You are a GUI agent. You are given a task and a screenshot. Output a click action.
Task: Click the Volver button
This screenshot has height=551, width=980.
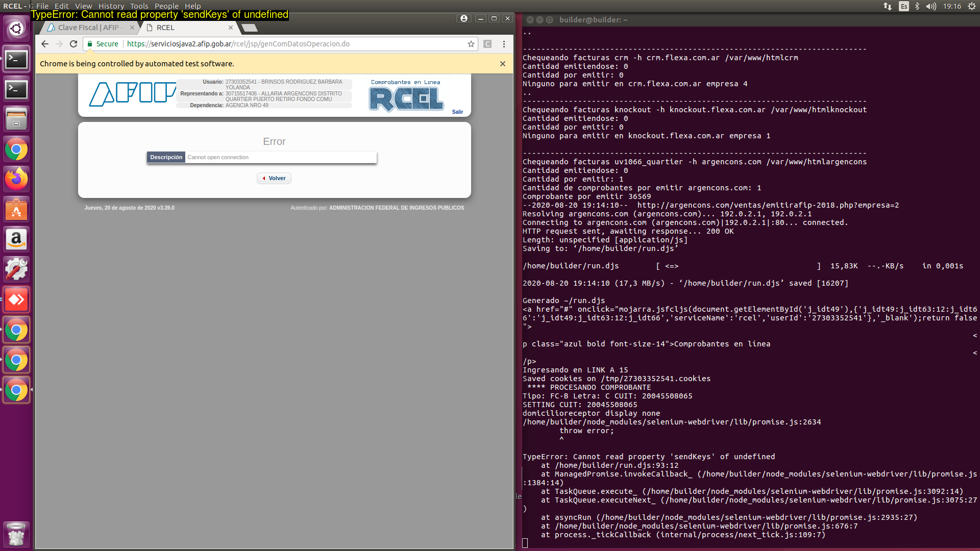[x=274, y=178]
